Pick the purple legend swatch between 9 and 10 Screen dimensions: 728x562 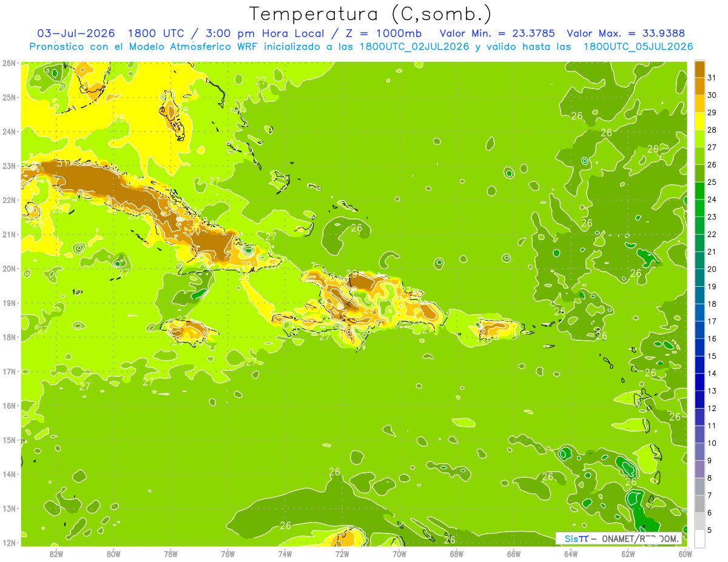point(699,451)
